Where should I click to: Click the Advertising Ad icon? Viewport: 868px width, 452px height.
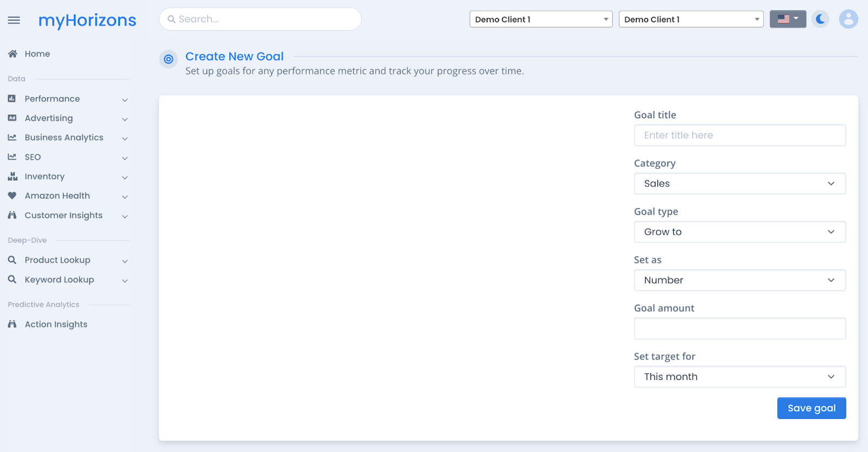[12, 118]
